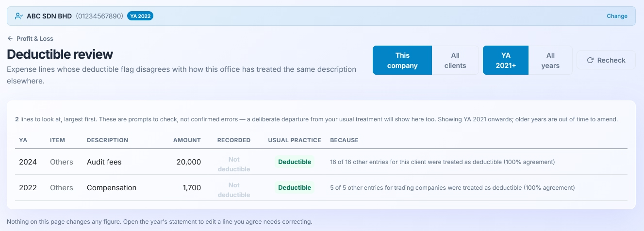Viewport: 644px width, 231px height.
Task: Click the ITEM column header
Action: (x=57, y=140)
